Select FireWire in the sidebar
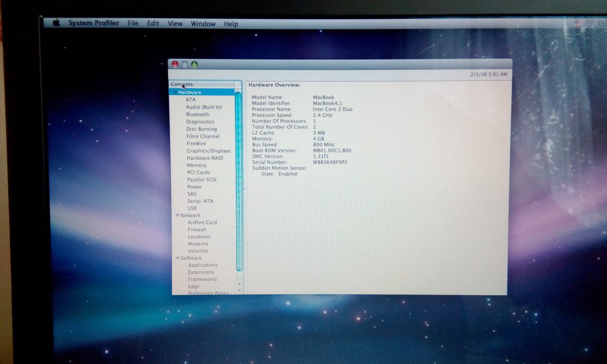Viewport: 607px width, 364px height. pyautogui.click(x=196, y=144)
